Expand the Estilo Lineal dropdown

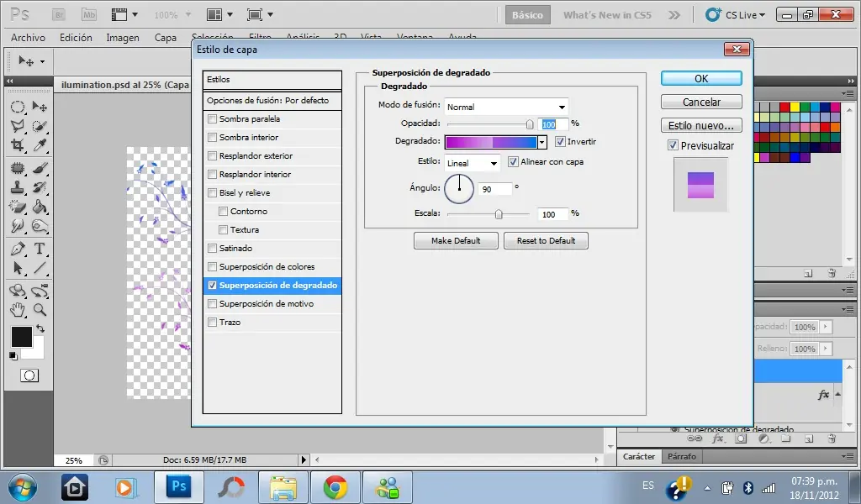coord(472,163)
